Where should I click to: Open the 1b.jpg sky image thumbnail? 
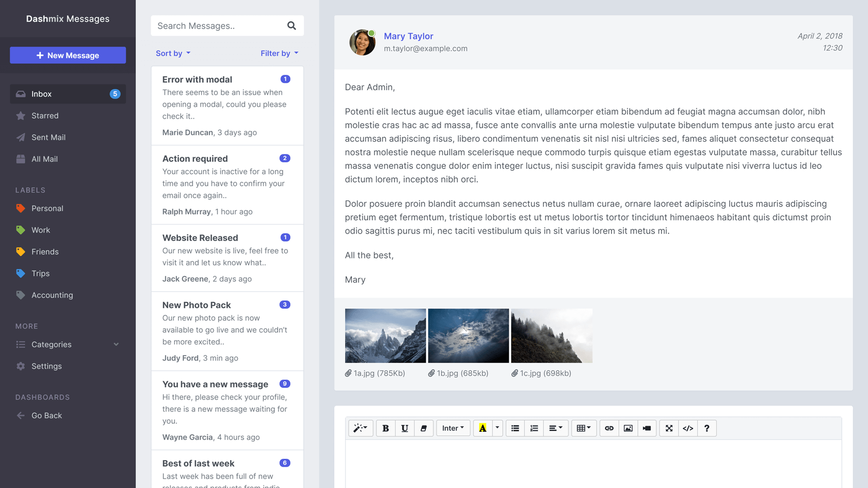(x=468, y=336)
